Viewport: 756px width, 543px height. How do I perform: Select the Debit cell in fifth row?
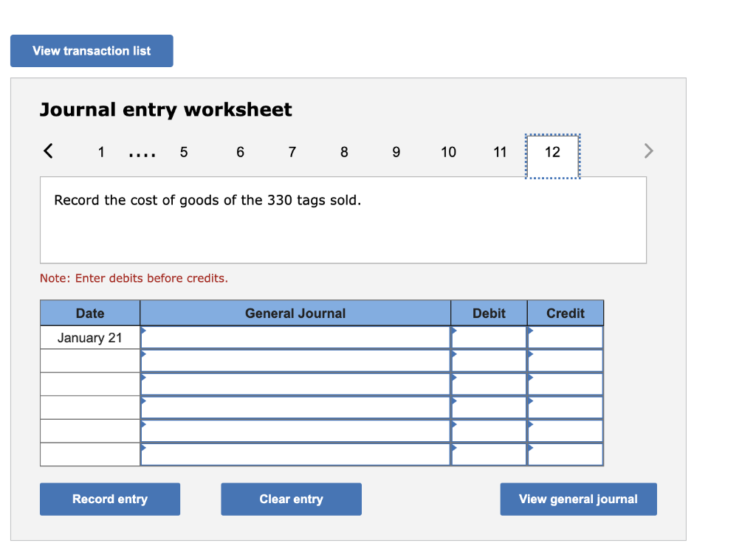tap(489, 431)
